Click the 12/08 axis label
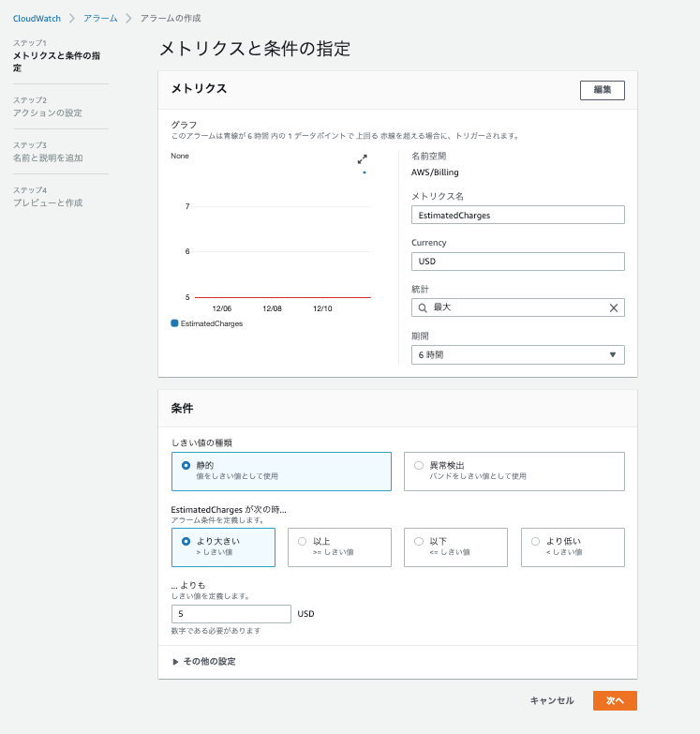The height and width of the screenshot is (734, 700). pyautogui.click(x=272, y=308)
